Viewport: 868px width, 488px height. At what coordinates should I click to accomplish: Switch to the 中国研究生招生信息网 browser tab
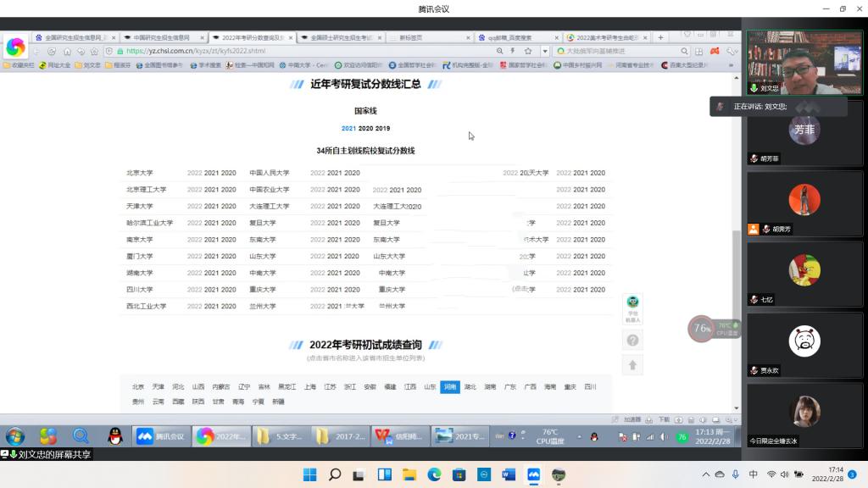coord(161,37)
